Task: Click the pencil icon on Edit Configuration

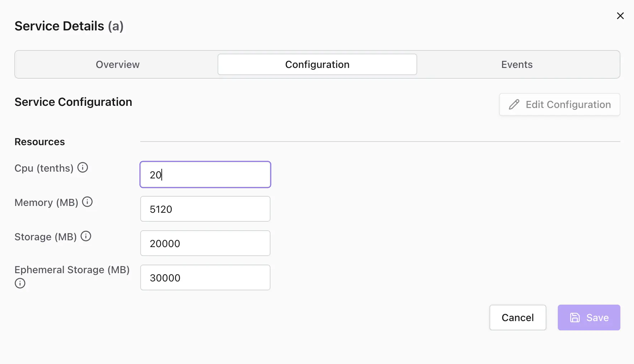Action: [x=514, y=104]
